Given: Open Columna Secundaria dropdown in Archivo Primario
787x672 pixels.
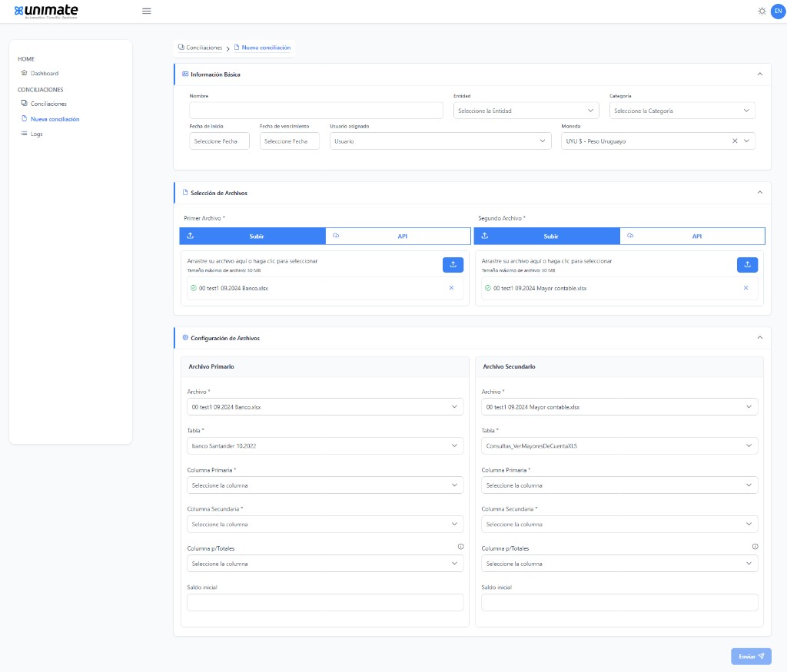Looking at the screenshot, I should point(325,524).
